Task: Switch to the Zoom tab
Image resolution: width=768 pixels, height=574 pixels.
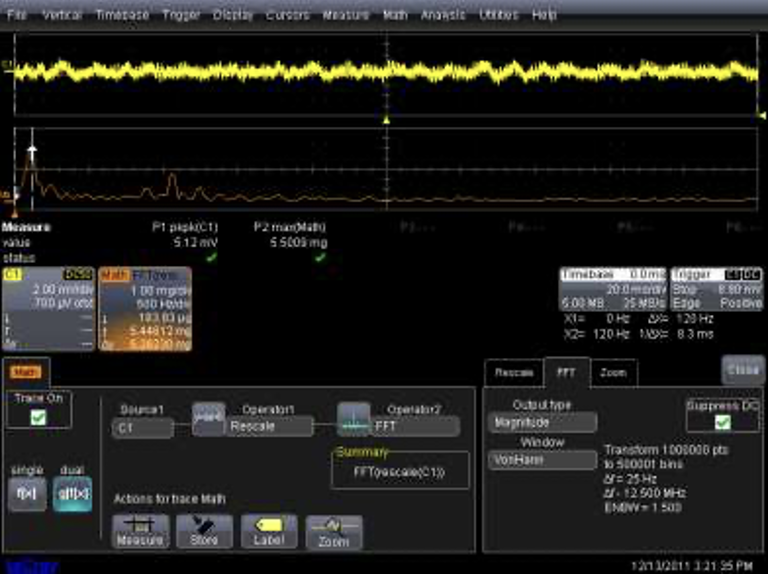Action: tap(612, 373)
